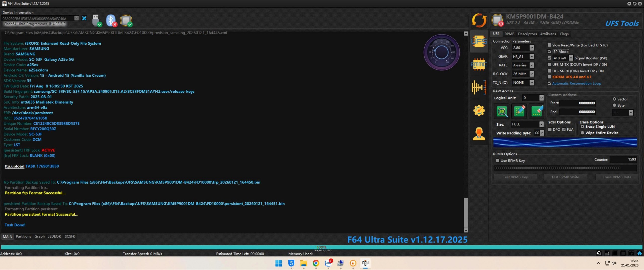Open the device serial dropdown
644x270 pixels.
pyautogui.click(x=76, y=18)
